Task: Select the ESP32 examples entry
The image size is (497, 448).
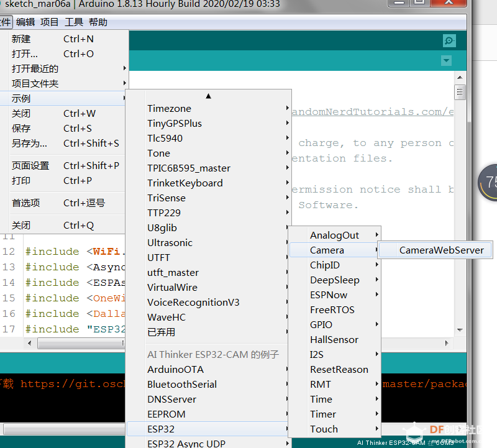Action: point(207,429)
